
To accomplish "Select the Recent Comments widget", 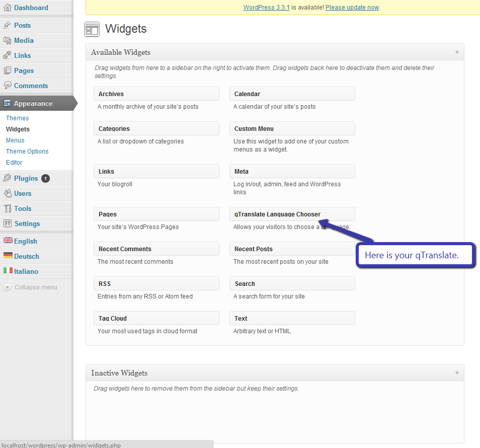I will tap(156, 249).
